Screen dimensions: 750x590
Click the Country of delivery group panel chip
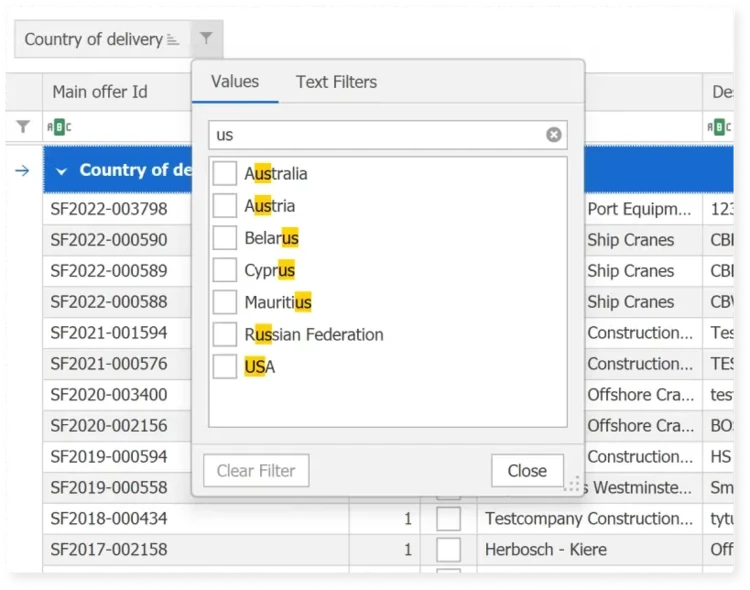(93, 40)
